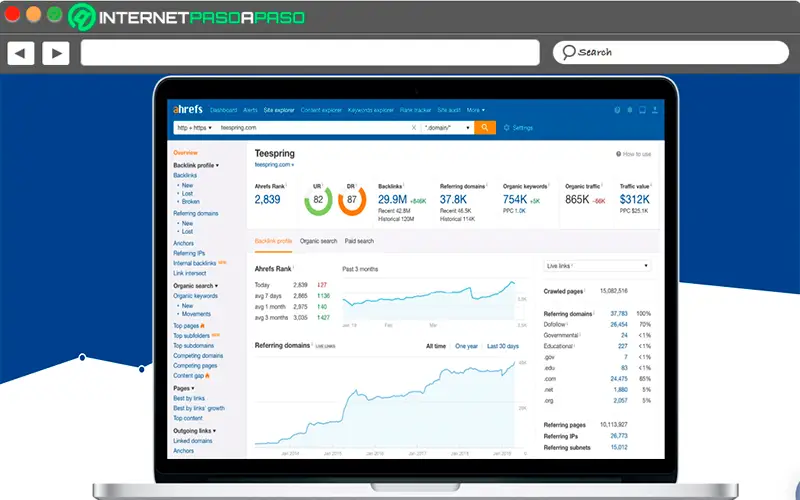Click the 37.8K referring domains value
Image resolution: width=800 pixels, height=500 pixels.
pyautogui.click(x=453, y=199)
